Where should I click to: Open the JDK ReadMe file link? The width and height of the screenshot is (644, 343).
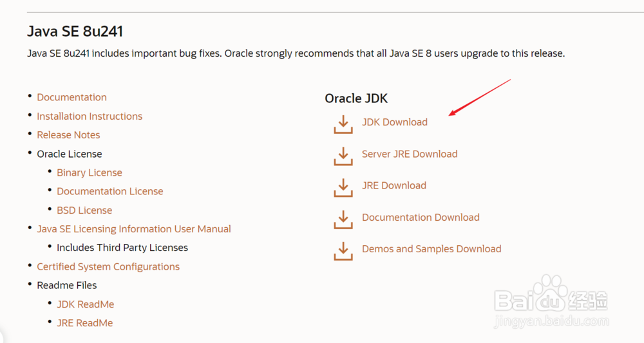[85, 304]
